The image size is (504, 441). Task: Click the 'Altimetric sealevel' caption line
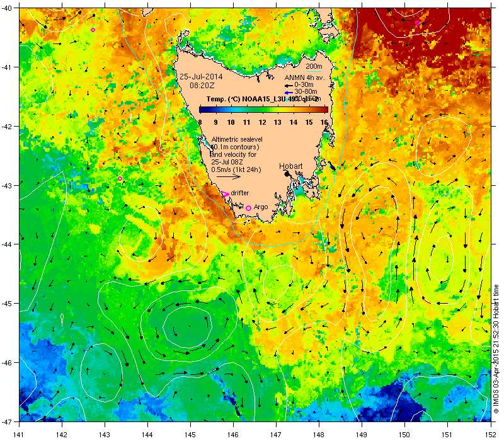pyautogui.click(x=237, y=139)
